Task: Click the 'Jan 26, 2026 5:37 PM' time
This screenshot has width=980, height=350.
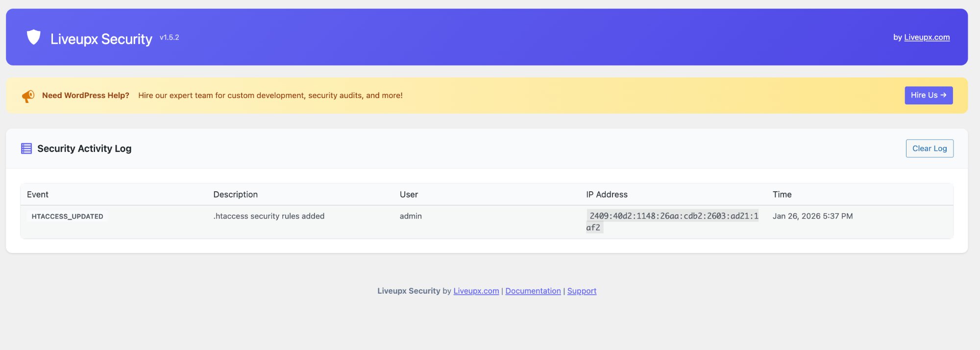Action: (x=812, y=216)
